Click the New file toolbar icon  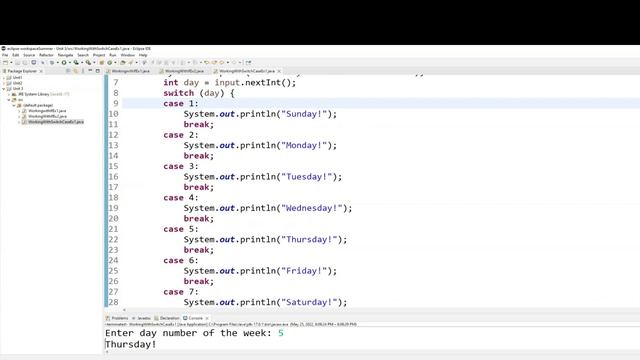[6, 62]
